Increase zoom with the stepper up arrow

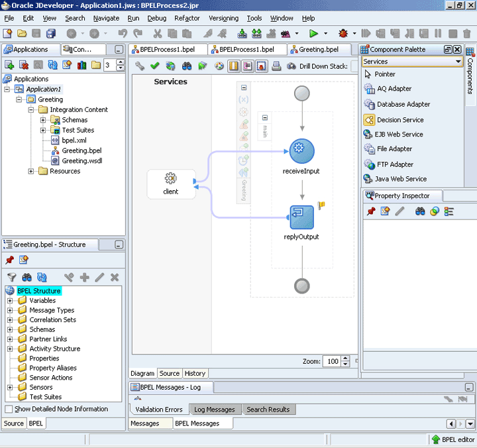(345, 359)
